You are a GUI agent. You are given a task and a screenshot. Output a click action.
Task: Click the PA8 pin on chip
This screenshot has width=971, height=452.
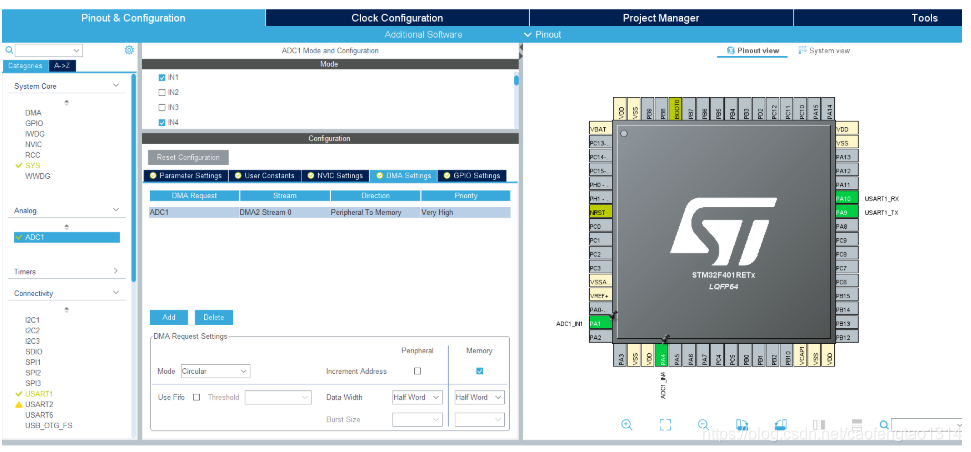847,227
